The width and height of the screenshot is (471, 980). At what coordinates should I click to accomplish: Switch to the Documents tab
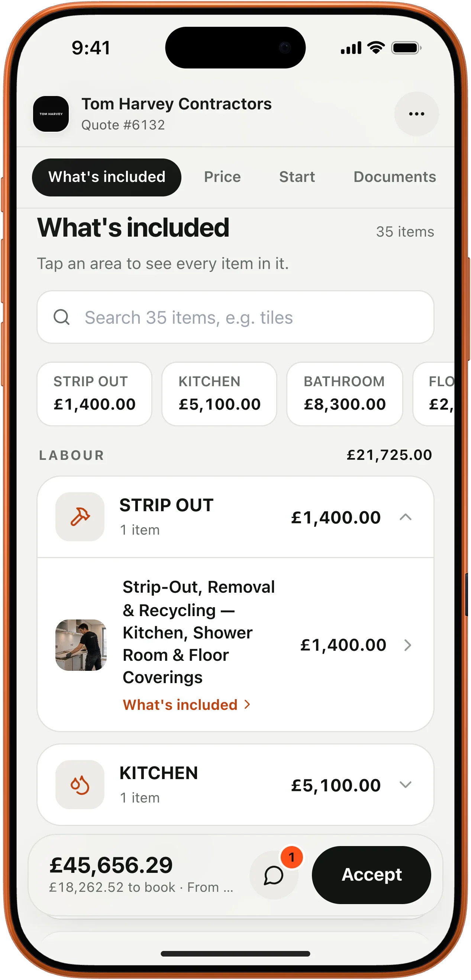point(394,177)
